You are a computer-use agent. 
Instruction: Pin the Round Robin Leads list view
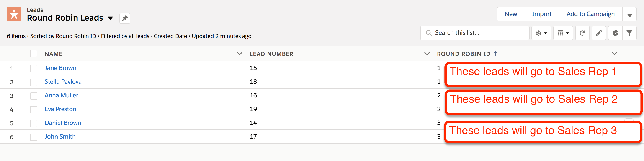(124, 18)
